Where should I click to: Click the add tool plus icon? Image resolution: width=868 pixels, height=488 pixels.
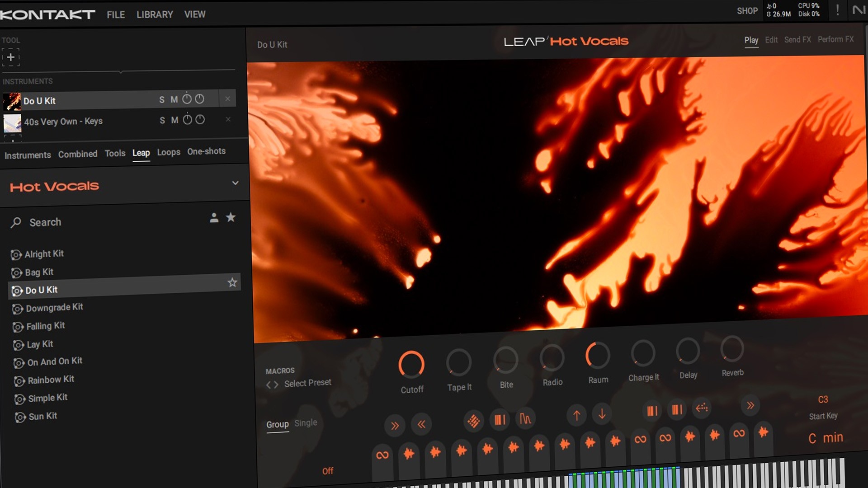pos(11,57)
